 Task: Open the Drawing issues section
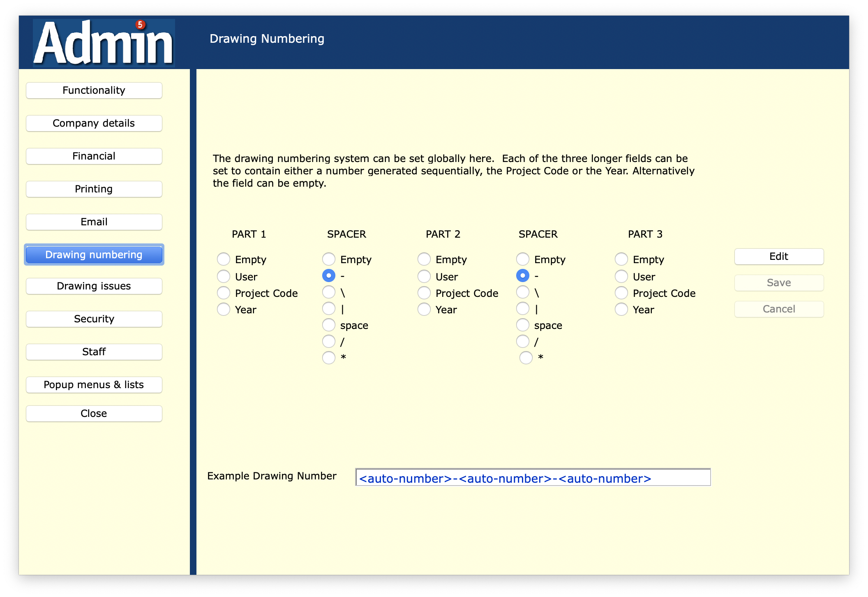point(94,286)
